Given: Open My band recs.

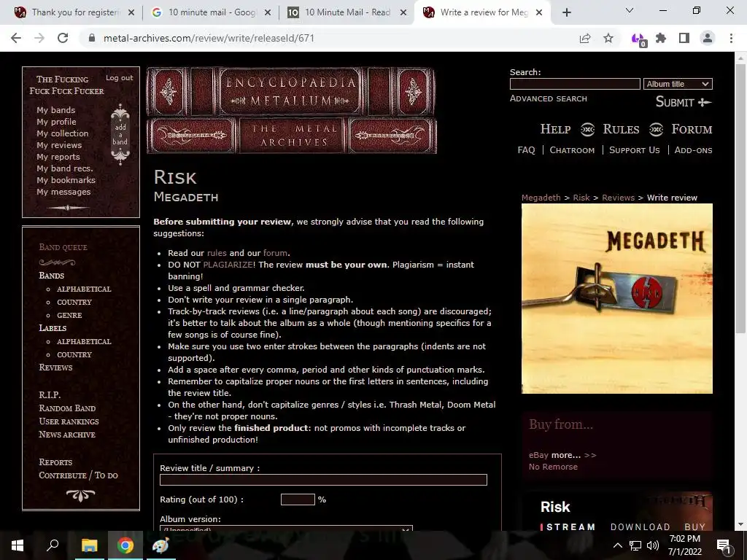Looking at the screenshot, I should pyautogui.click(x=65, y=168).
